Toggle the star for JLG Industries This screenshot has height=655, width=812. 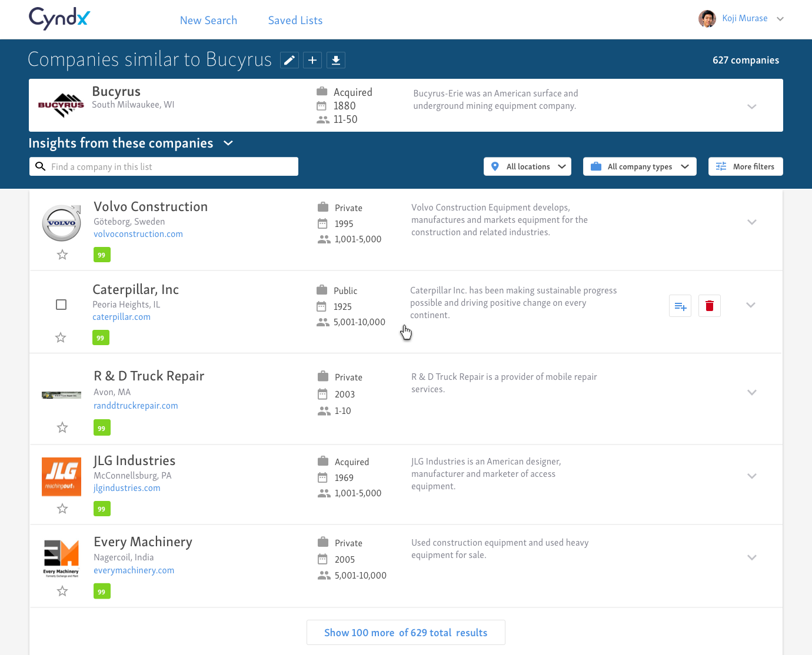pyautogui.click(x=62, y=509)
